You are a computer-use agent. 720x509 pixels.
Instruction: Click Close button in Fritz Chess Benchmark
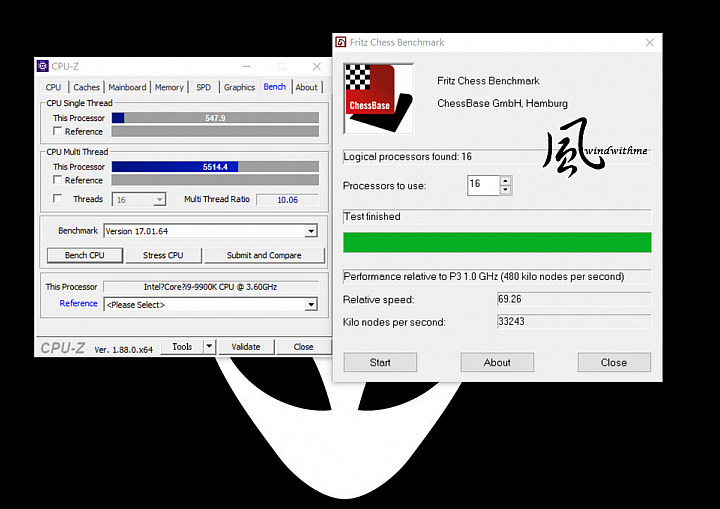pos(614,362)
